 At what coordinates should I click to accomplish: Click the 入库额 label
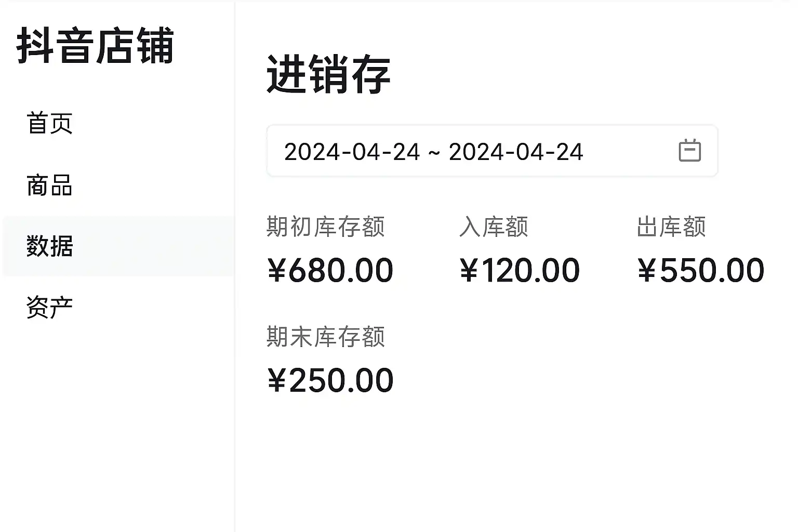click(494, 227)
